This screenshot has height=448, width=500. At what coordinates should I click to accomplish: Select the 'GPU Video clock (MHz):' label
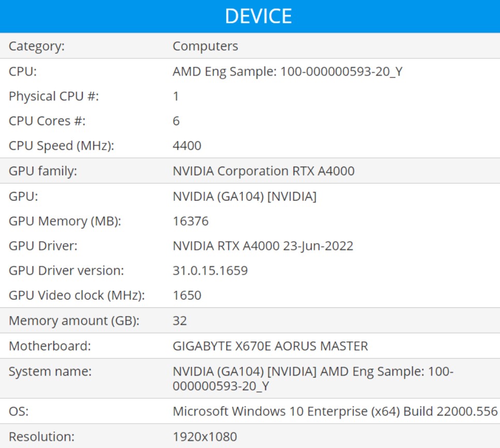pyautogui.click(x=77, y=296)
